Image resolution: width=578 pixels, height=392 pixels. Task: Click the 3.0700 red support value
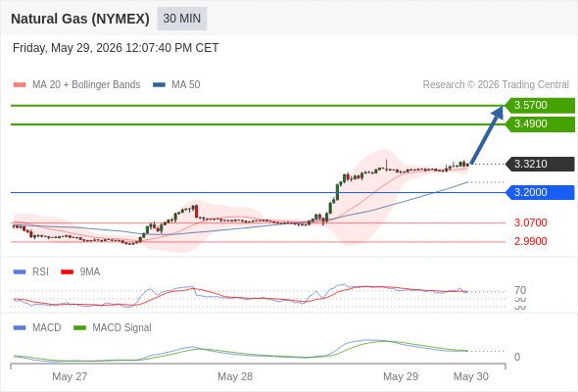pos(530,222)
